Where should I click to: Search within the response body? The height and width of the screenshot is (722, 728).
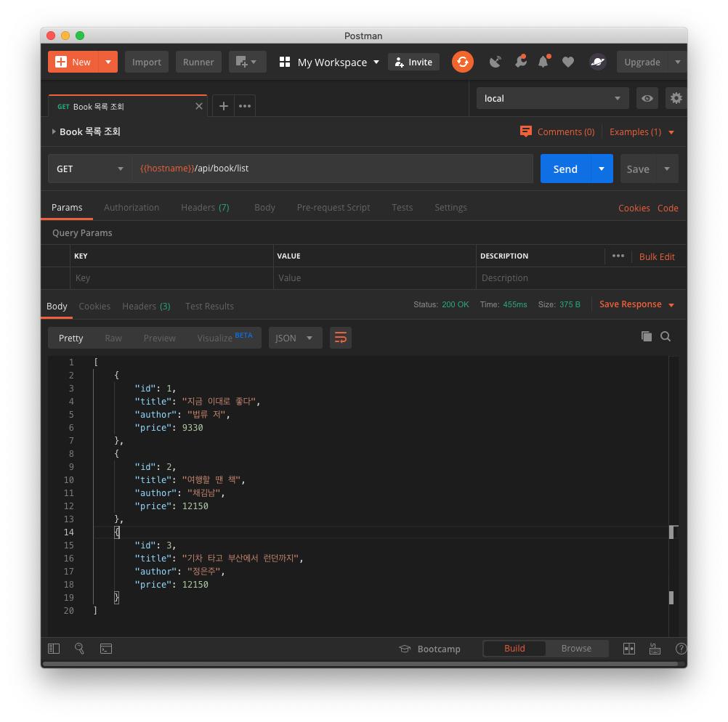tap(666, 336)
